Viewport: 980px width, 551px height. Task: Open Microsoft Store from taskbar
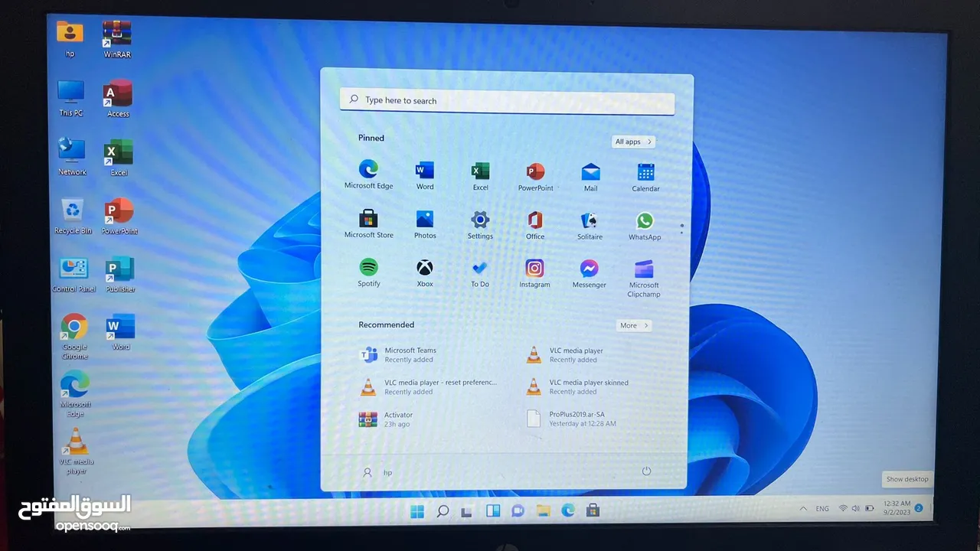coord(592,510)
